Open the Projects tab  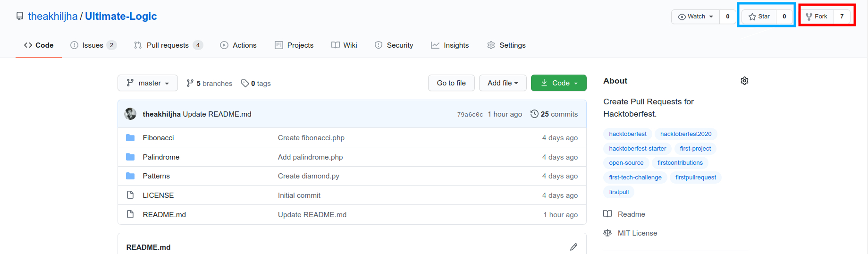click(x=294, y=45)
